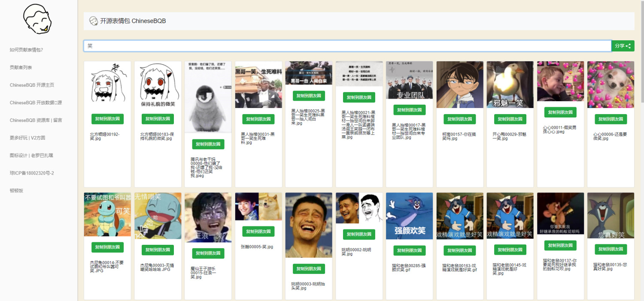The width and height of the screenshot is (644, 301).
Task: Copy 黑人抬棺00031 meme to friend circle
Action: coord(258,119)
